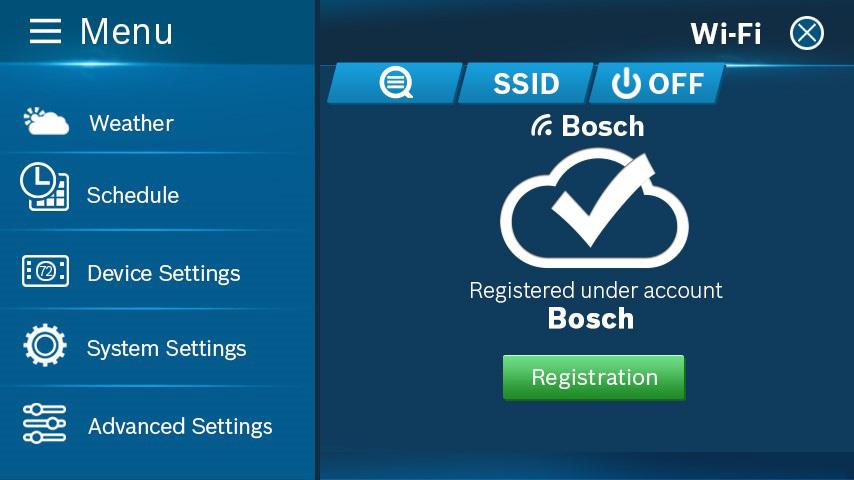Close the Wi-Fi screen
Screen dimensions: 854x480
[x=807, y=33]
